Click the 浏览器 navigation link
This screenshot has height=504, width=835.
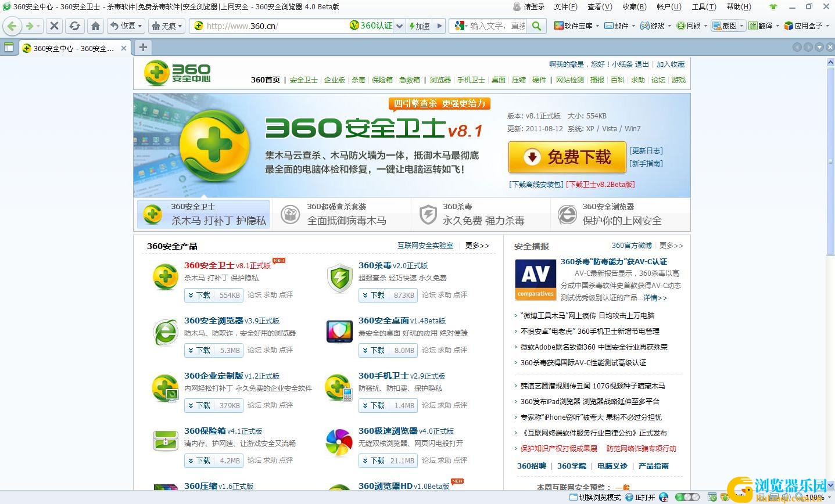coord(440,80)
